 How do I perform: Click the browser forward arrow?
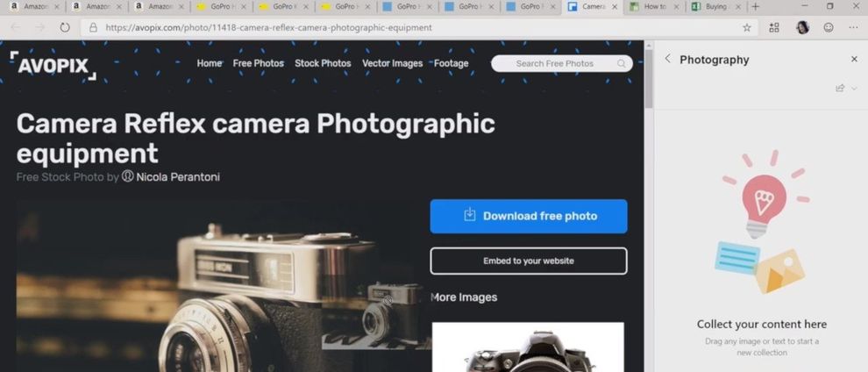point(39,27)
